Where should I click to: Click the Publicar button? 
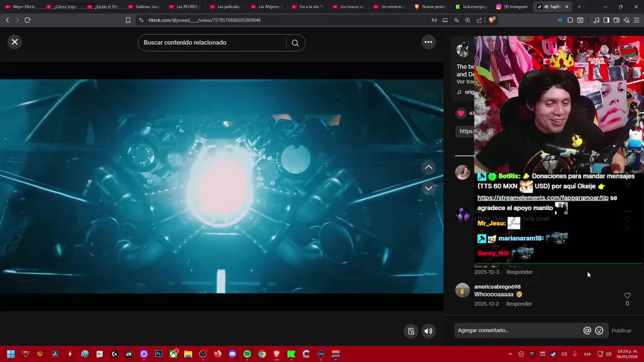(x=621, y=330)
